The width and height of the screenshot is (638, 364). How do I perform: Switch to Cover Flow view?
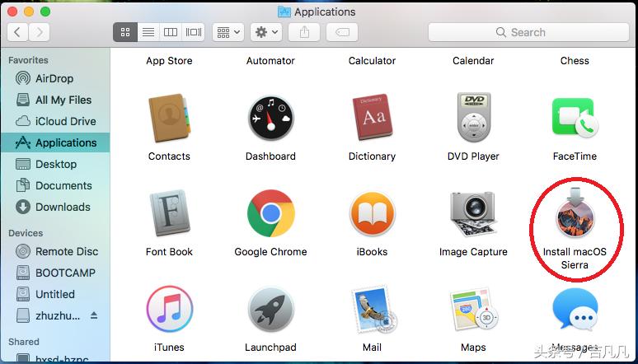193,32
